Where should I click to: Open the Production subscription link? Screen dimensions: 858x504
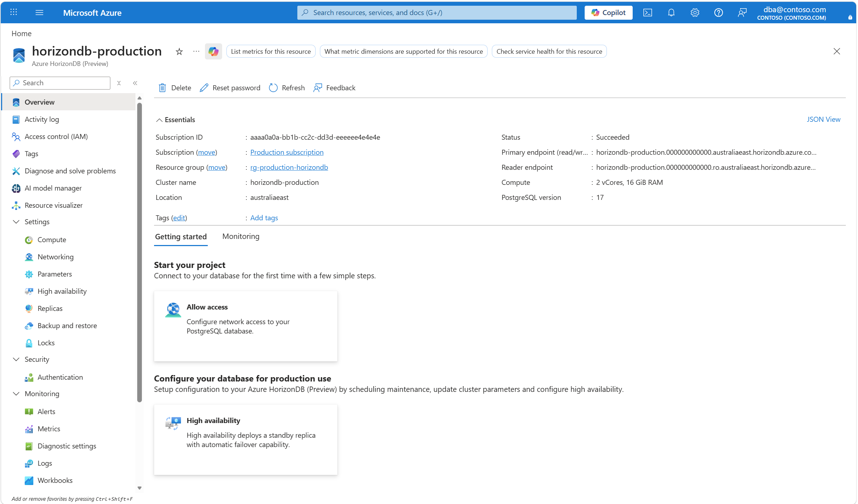(287, 152)
